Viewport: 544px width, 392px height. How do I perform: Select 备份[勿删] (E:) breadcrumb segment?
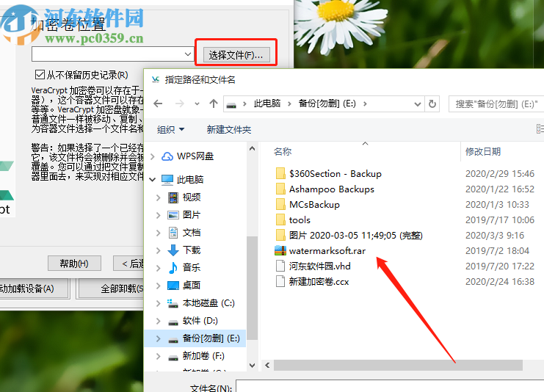point(327,104)
